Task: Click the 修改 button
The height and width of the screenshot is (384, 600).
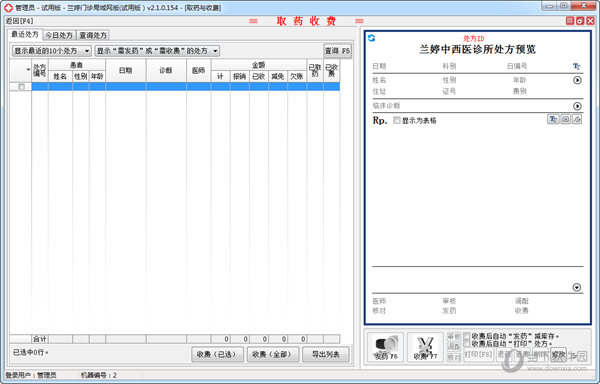Action: click(x=558, y=355)
